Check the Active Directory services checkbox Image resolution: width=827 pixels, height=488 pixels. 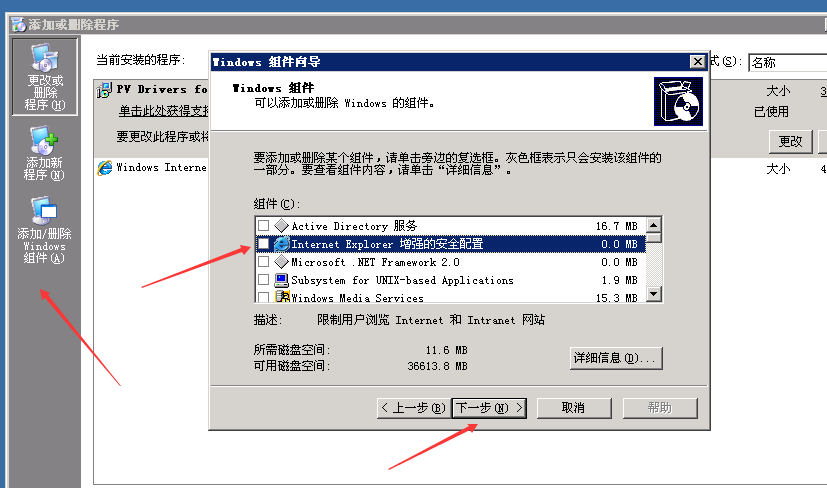pyautogui.click(x=263, y=226)
